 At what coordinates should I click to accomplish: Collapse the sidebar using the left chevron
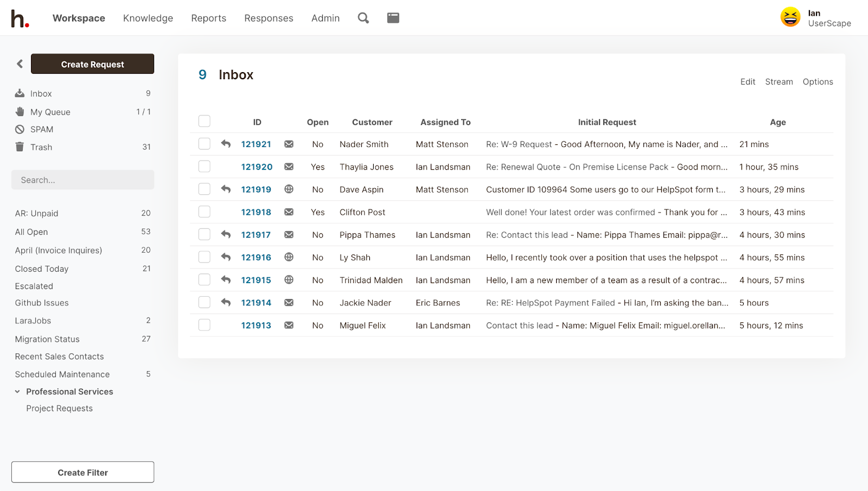click(19, 63)
